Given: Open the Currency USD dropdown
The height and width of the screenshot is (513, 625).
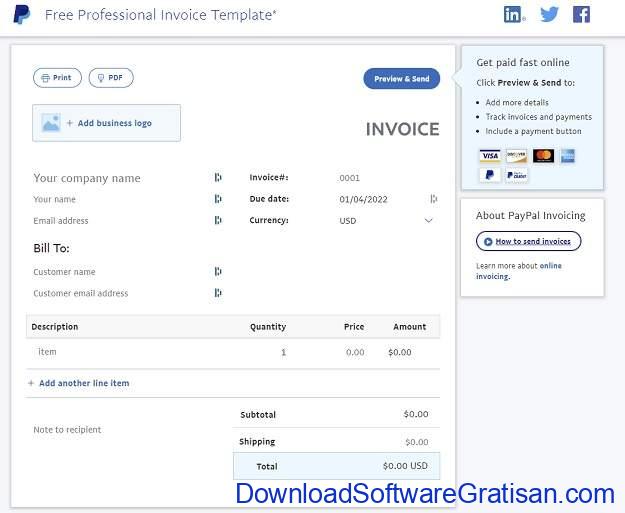Looking at the screenshot, I should (387, 221).
